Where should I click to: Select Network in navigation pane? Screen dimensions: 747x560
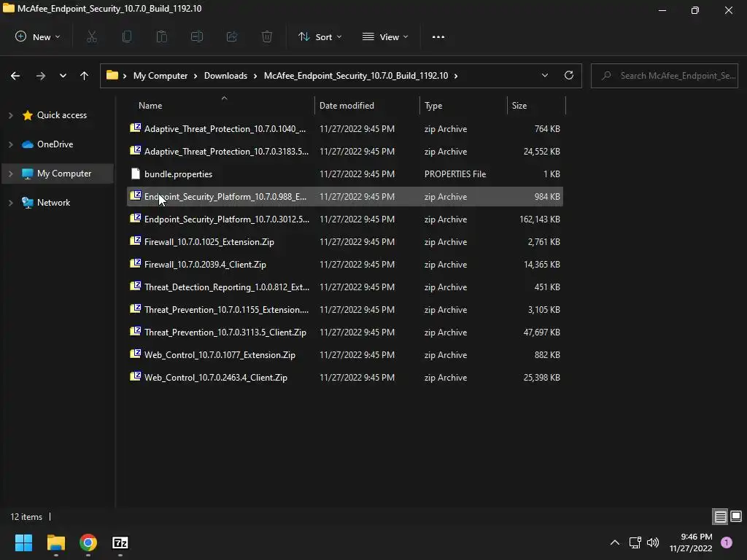coord(53,203)
